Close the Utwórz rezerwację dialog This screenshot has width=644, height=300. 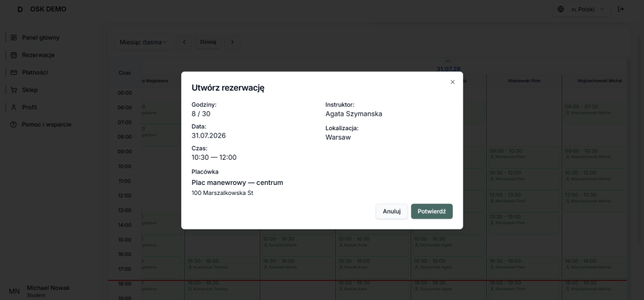pos(453,82)
